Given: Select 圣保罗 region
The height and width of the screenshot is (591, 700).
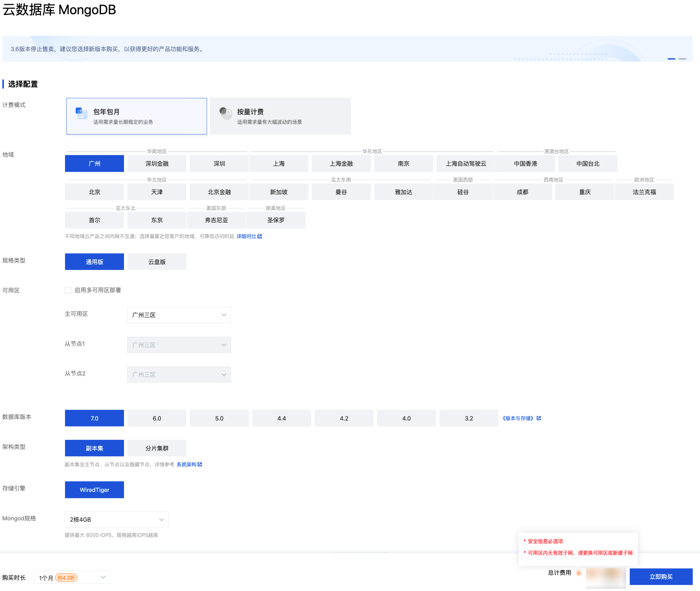Looking at the screenshot, I should point(276,220).
